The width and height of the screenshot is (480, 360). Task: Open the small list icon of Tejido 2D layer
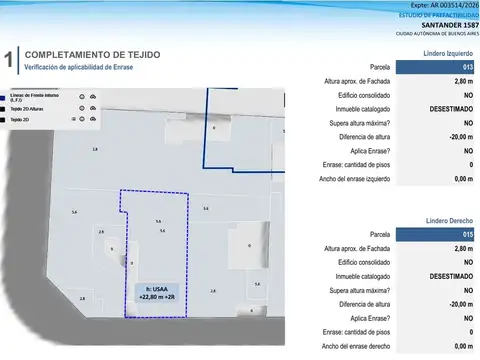pos(74,119)
